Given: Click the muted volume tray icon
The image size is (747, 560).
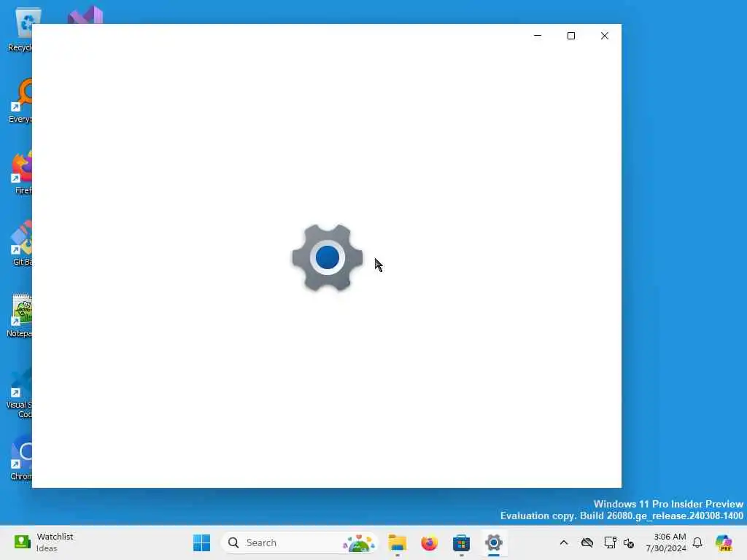Looking at the screenshot, I should point(629,542).
